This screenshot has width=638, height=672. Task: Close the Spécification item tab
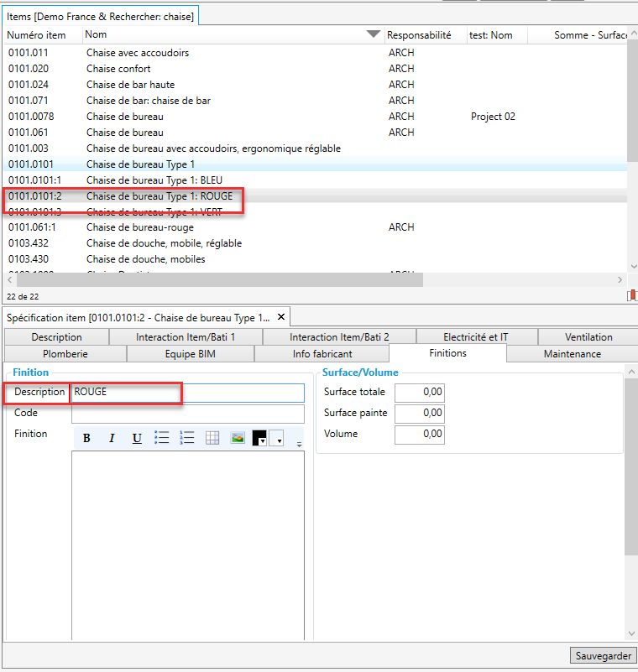point(281,317)
